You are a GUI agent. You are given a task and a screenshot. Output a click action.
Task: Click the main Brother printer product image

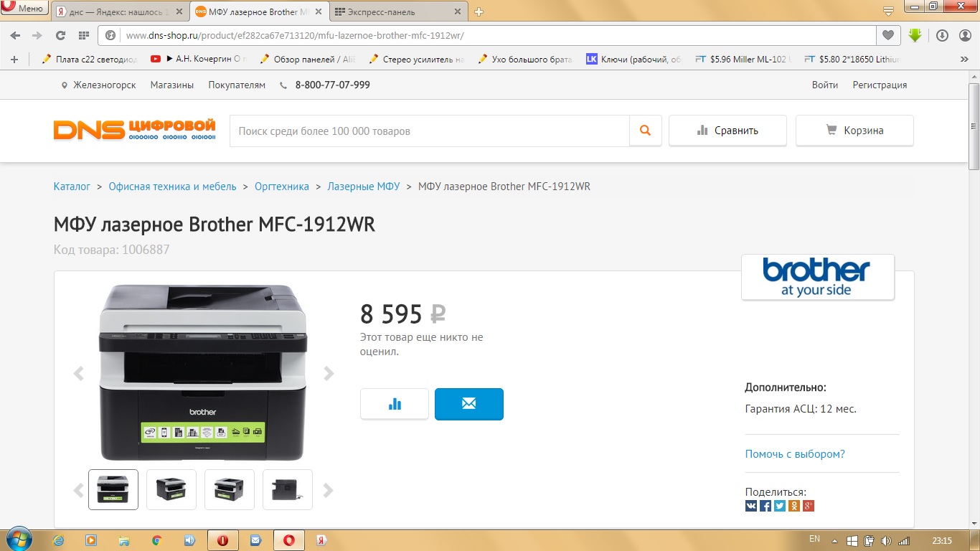click(x=203, y=372)
